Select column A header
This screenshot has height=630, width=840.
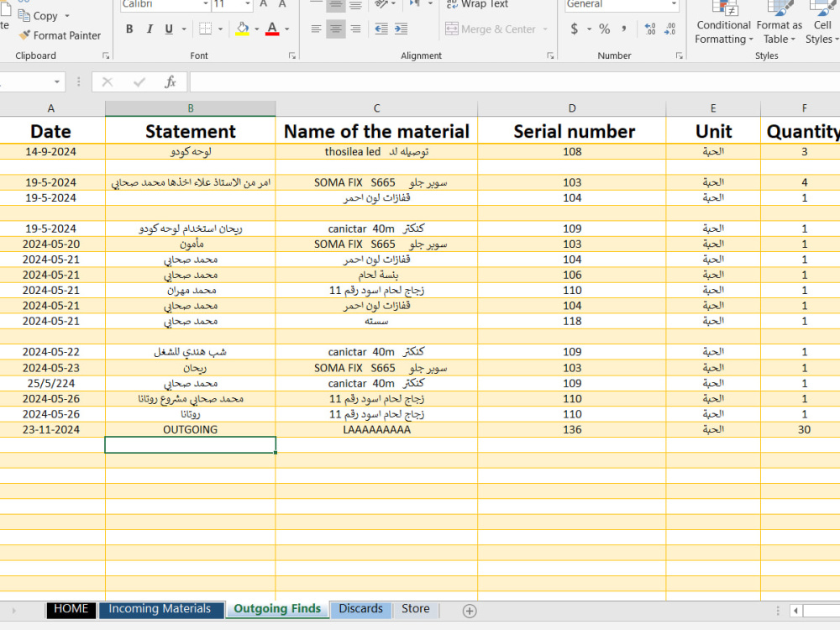point(51,108)
